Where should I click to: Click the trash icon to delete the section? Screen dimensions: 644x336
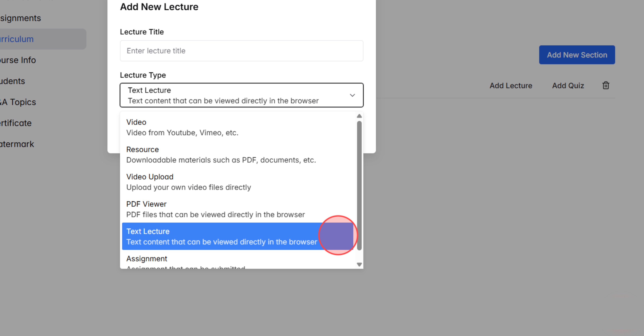point(606,85)
